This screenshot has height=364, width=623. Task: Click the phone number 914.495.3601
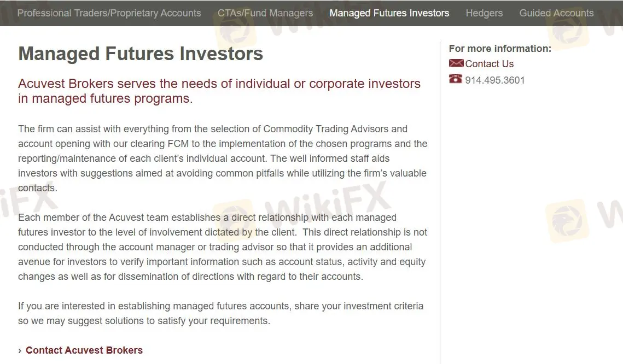click(x=494, y=79)
